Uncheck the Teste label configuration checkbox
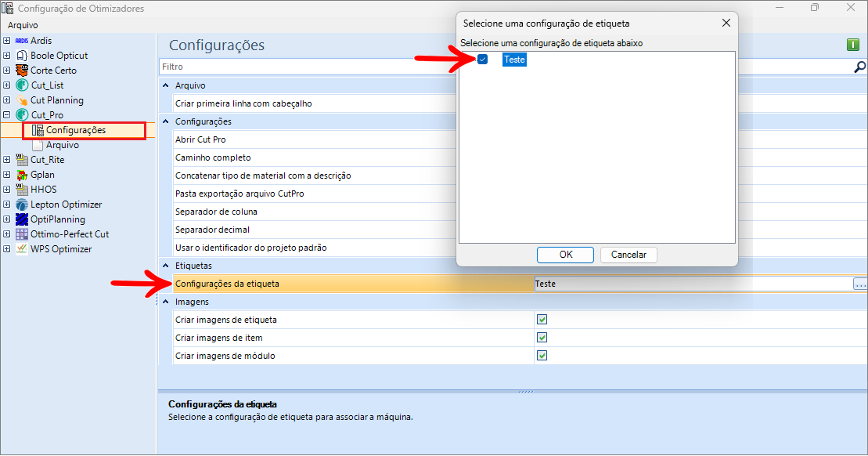This screenshot has height=456, width=868. (x=483, y=60)
